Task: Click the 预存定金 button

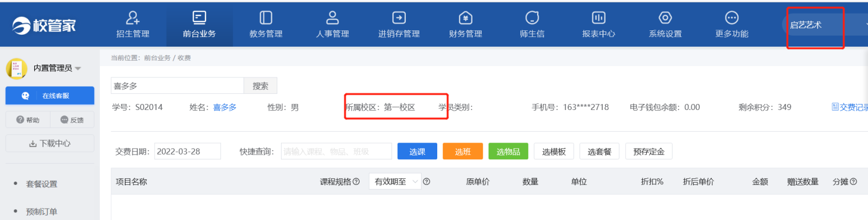Action: (x=649, y=152)
